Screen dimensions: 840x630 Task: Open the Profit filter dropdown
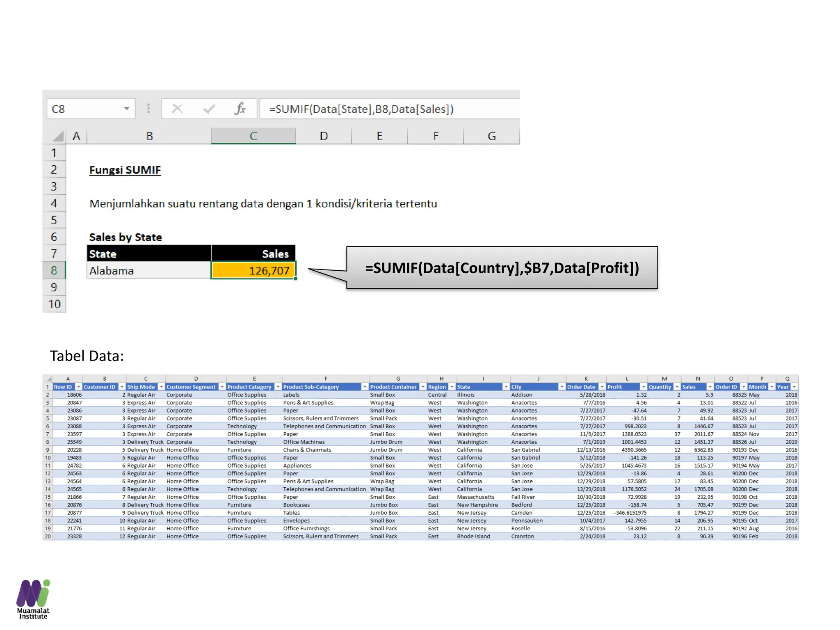point(643,387)
